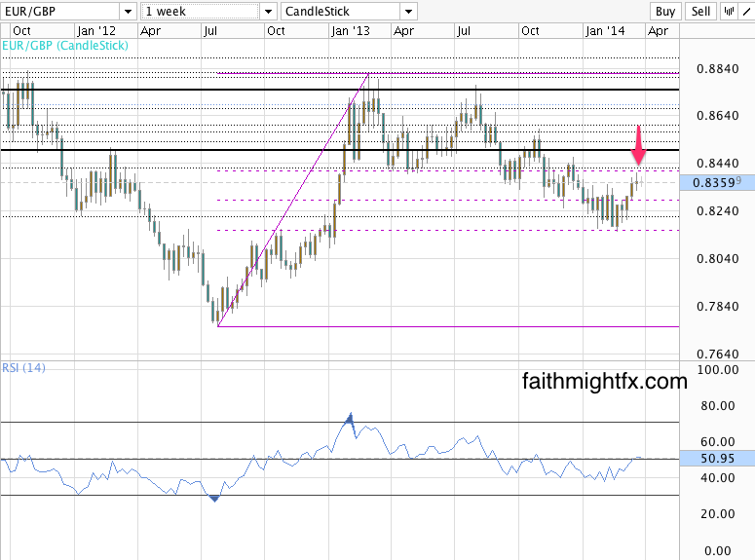Image resolution: width=755 pixels, height=560 pixels.
Task: Select the RSI (14) indicator label
Action: [x=23, y=368]
